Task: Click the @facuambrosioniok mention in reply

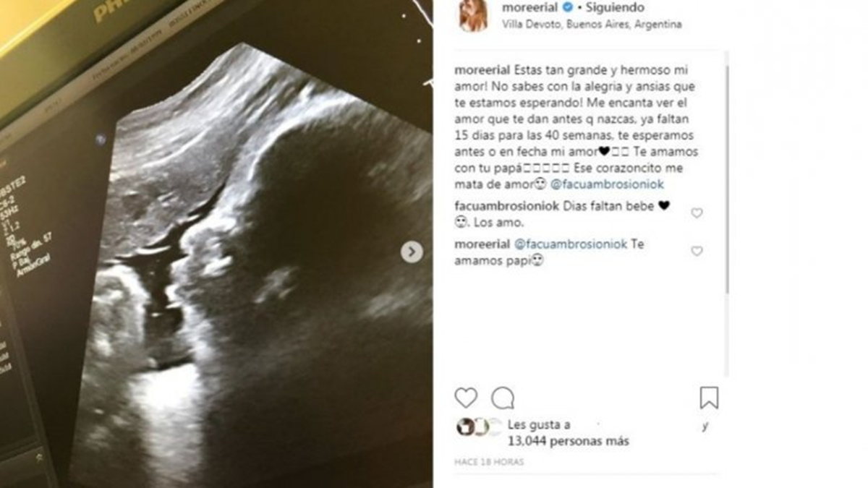Action: [x=571, y=244]
